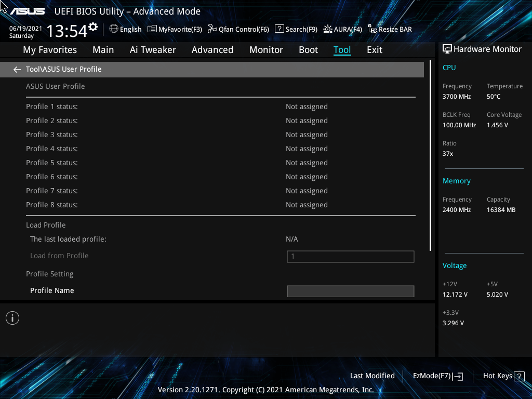Open the Boot menu
Image resolution: width=532 pixels, height=399 pixels.
(308, 50)
